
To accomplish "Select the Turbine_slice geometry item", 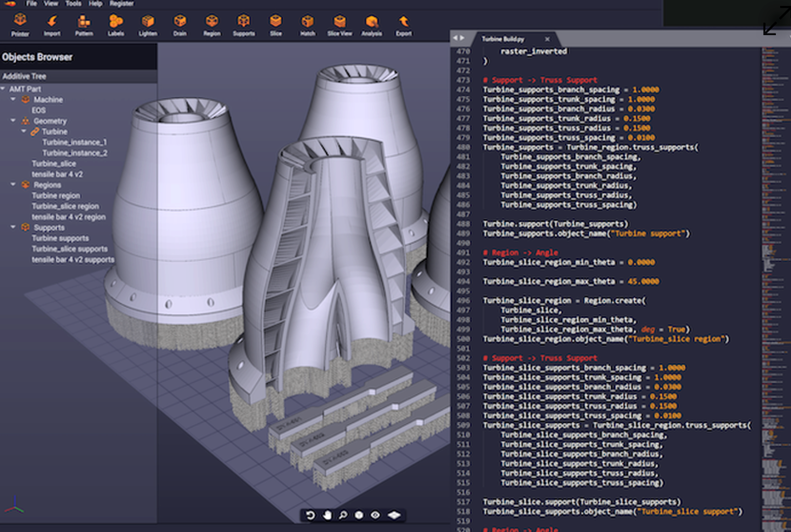I will (54, 163).
